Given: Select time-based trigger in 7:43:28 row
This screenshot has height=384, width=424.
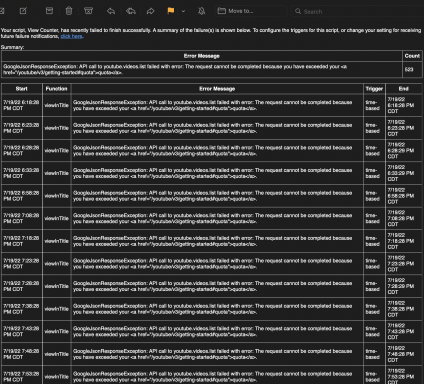Looking at the screenshot, I should [373, 331].
